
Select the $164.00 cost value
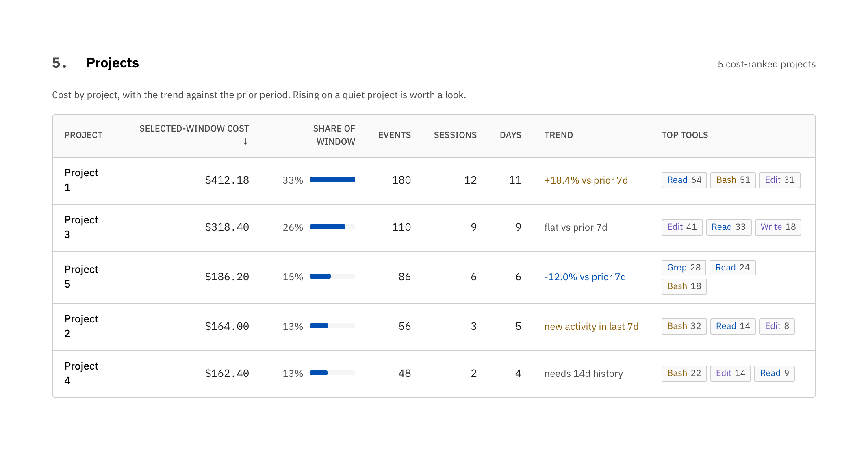pyautogui.click(x=227, y=327)
